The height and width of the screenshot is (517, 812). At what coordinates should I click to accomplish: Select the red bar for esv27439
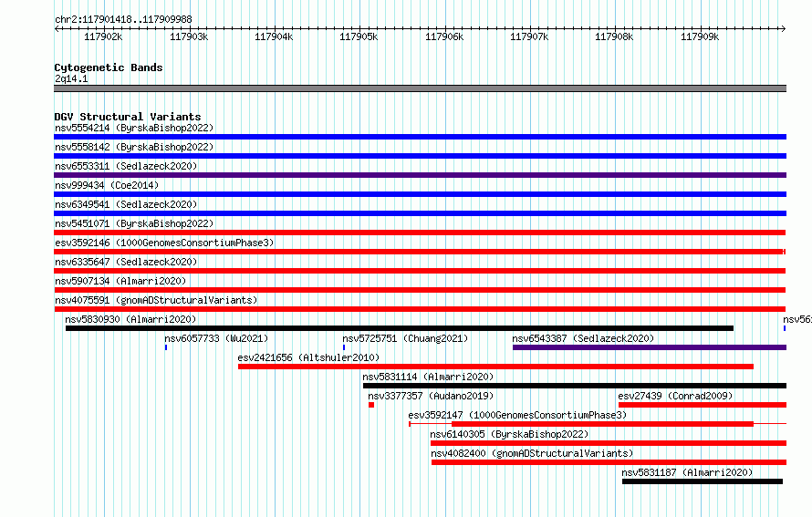703,405
